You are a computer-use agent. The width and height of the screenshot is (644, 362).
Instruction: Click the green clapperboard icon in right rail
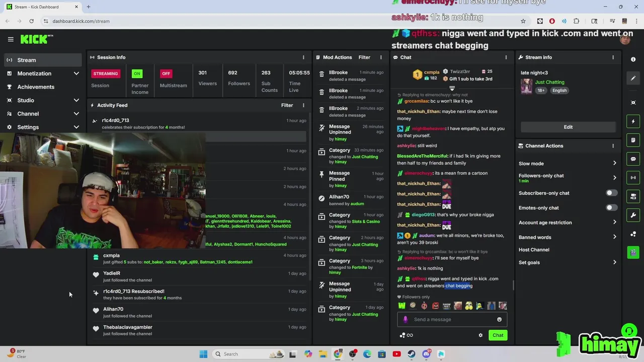pos(633,252)
